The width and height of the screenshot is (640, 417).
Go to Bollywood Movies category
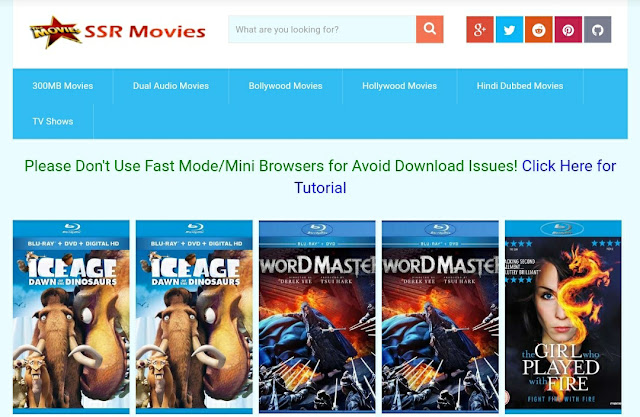(285, 86)
